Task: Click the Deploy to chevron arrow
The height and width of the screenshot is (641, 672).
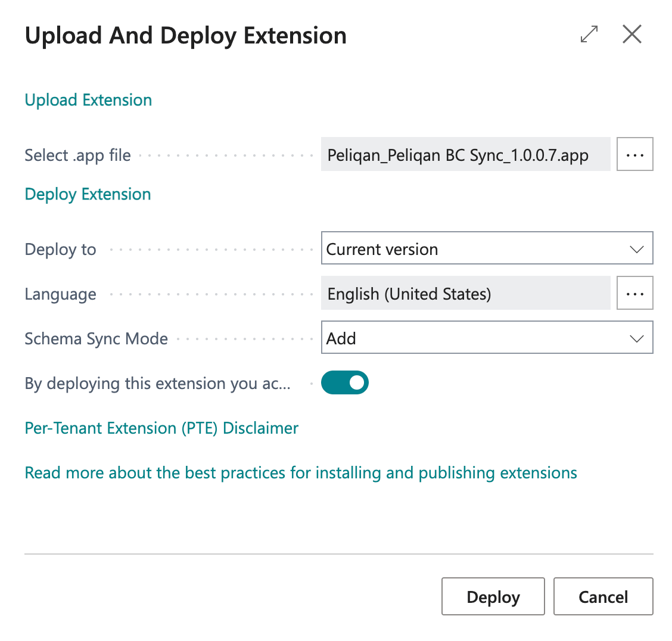Action: [636, 249]
